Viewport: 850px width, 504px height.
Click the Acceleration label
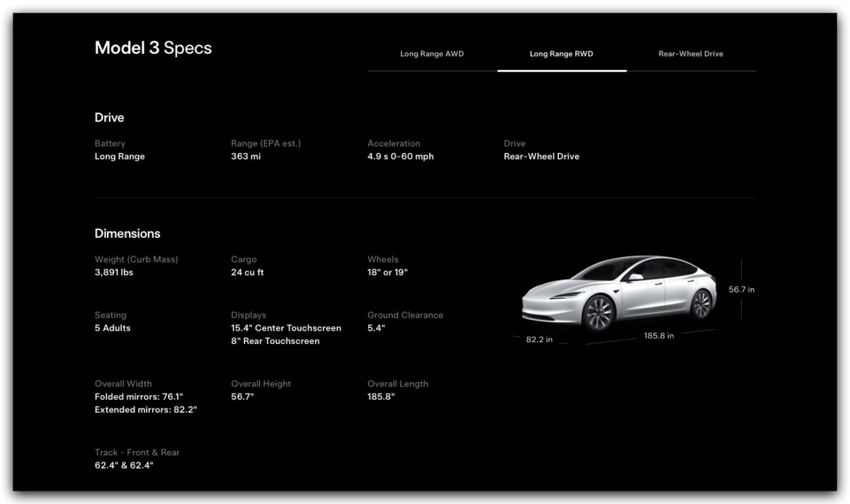394,144
